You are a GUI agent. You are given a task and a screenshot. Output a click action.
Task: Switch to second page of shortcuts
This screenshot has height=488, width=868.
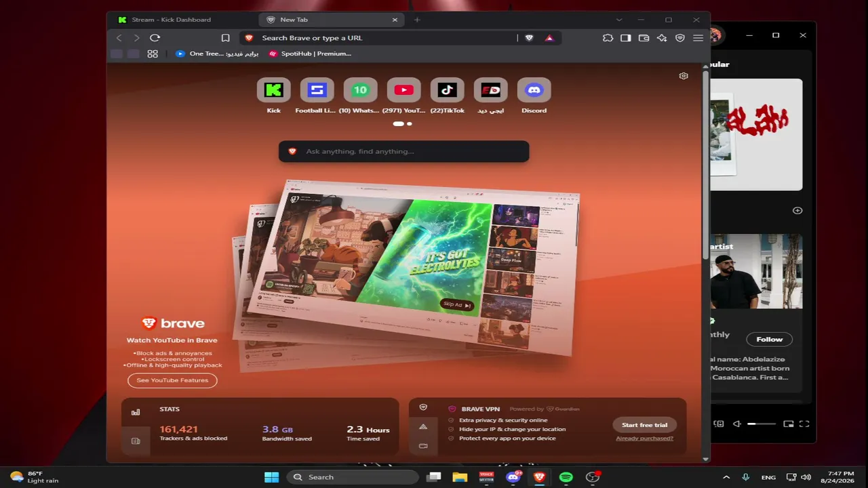pyautogui.click(x=410, y=124)
